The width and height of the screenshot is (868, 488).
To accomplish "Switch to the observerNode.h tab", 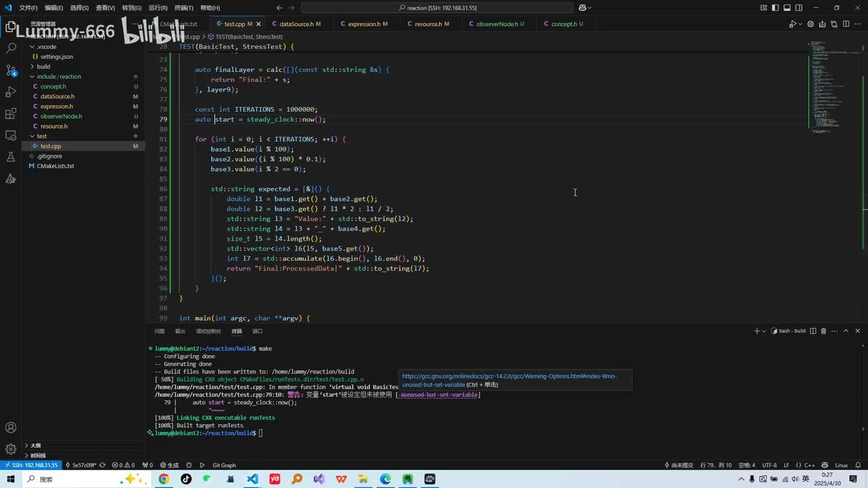I will [497, 24].
